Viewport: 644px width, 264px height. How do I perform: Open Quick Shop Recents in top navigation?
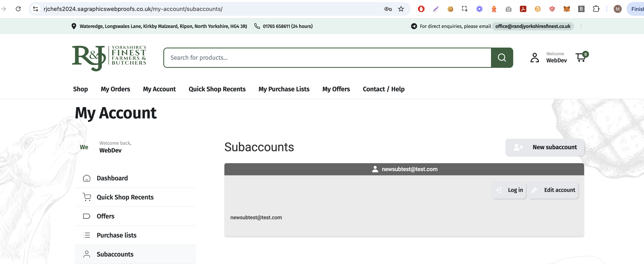pyautogui.click(x=217, y=89)
